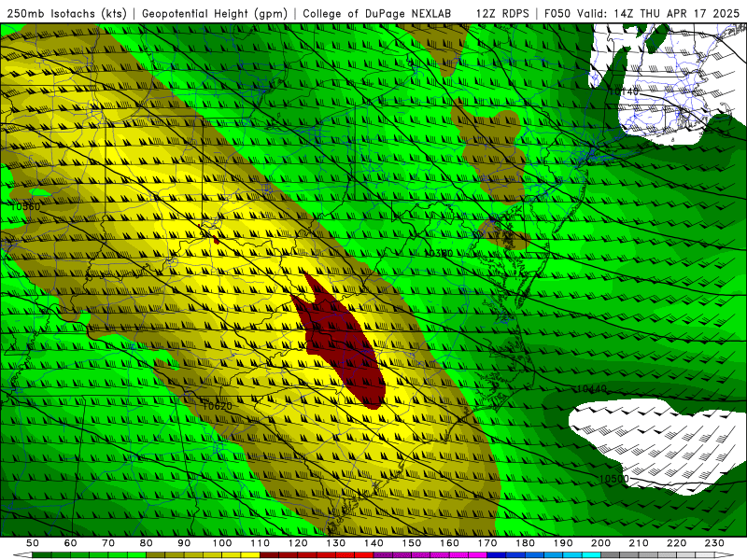Viewport: 747px width, 560px height.
Task: Click the 140 value on the color scale
Action: 373,543
